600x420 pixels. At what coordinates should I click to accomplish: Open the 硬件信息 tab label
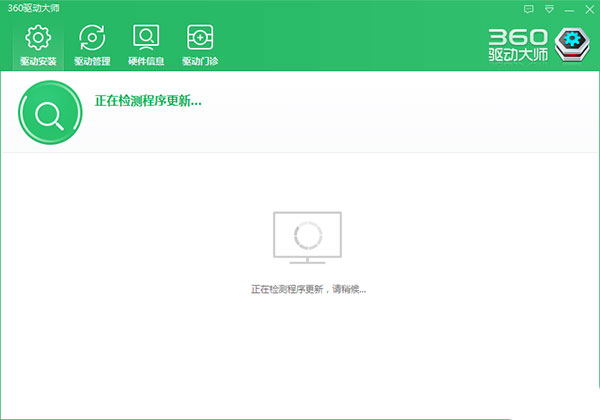coord(146,61)
